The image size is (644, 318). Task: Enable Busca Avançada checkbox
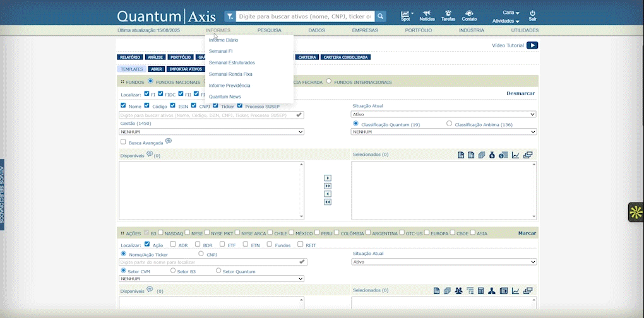[x=123, y=142]
